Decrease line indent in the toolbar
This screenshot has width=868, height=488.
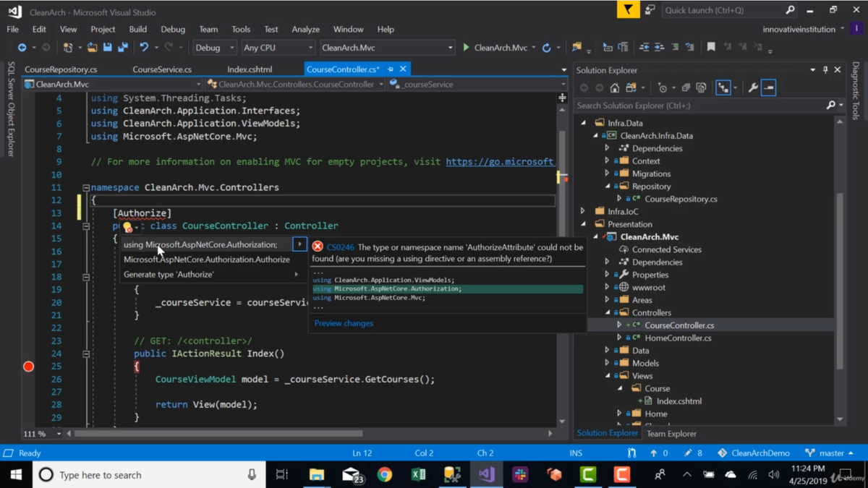(x=644, y=48)
